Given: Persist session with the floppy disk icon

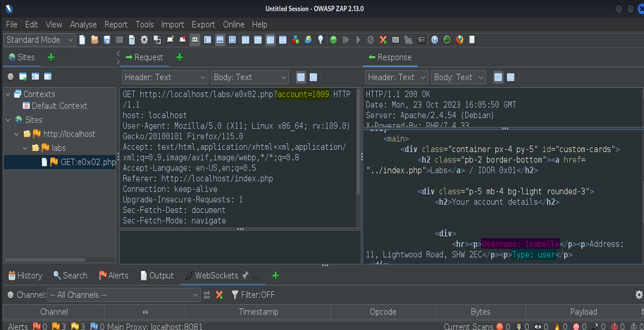Looking at the screenshot, I should coord(107,40).
